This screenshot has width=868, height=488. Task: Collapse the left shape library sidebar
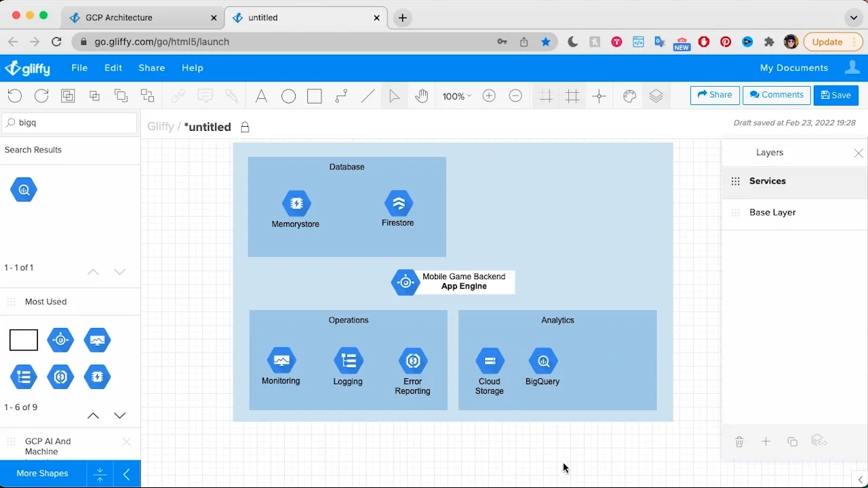click(127, 474)
